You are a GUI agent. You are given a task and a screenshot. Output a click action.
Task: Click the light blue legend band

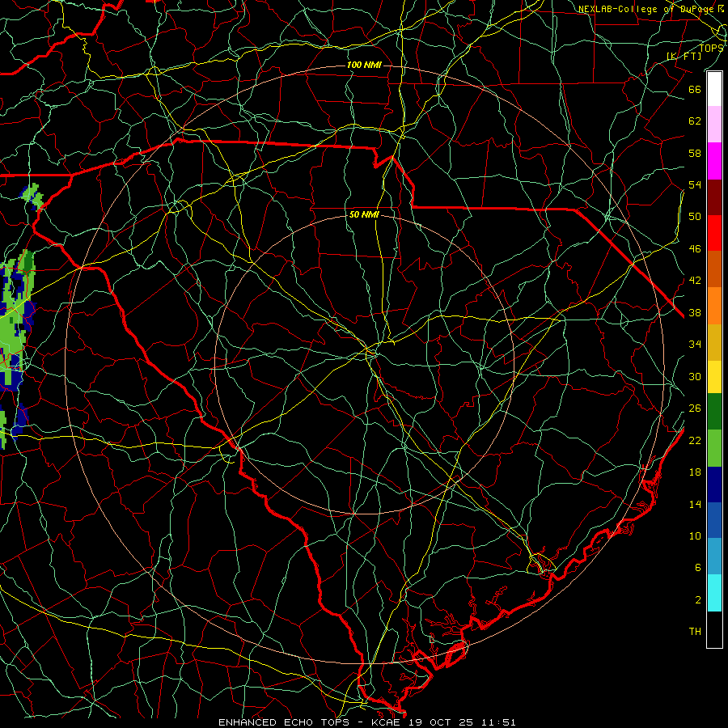point(714,556)
